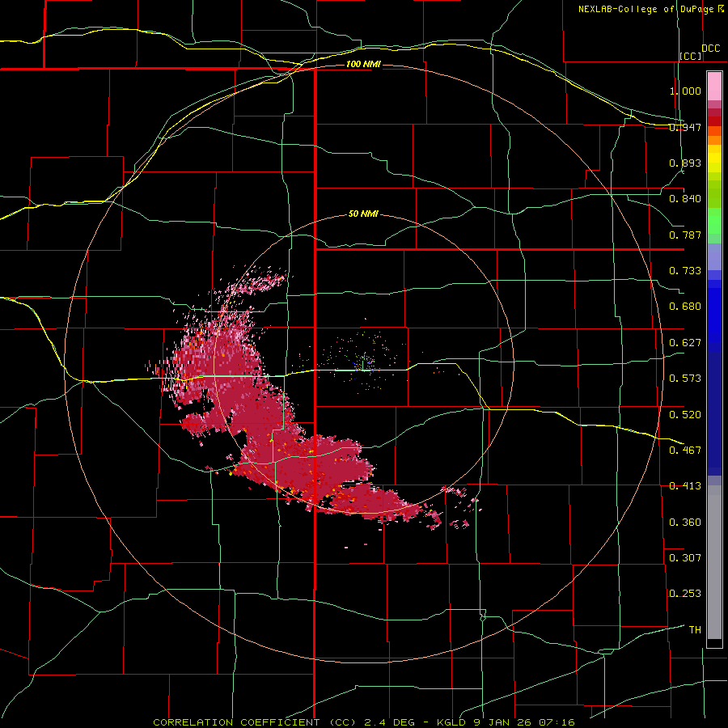This screenshot has width=728, height=728.
Task: Click the 0.787 scale value
Action: 685,235
